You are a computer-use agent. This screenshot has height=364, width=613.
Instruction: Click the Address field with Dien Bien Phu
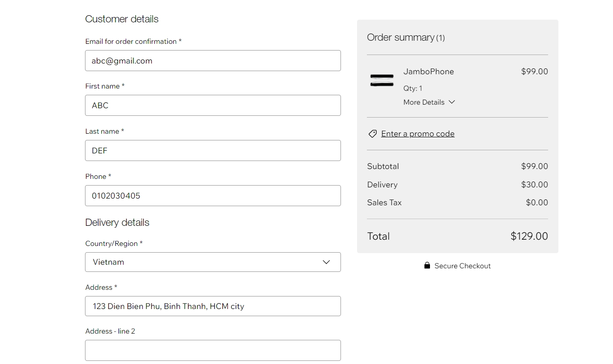point(213,306)
